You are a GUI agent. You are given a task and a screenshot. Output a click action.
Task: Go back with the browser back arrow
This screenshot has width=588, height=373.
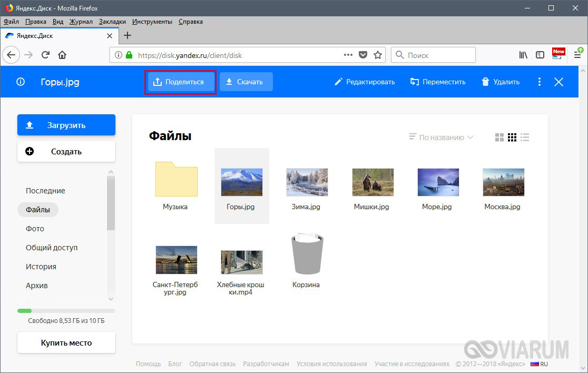11,55
